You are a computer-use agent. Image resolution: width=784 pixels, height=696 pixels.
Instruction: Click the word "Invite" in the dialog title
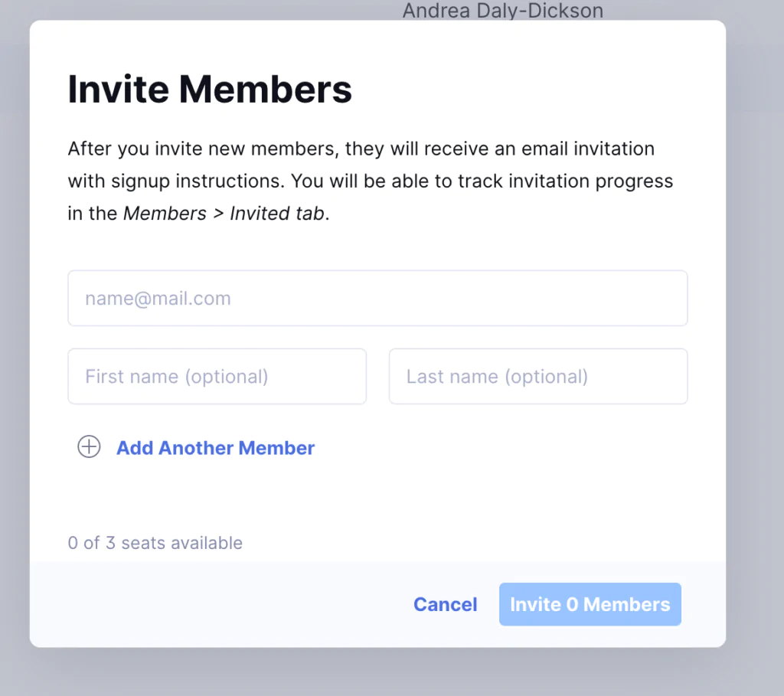[117, 89]
